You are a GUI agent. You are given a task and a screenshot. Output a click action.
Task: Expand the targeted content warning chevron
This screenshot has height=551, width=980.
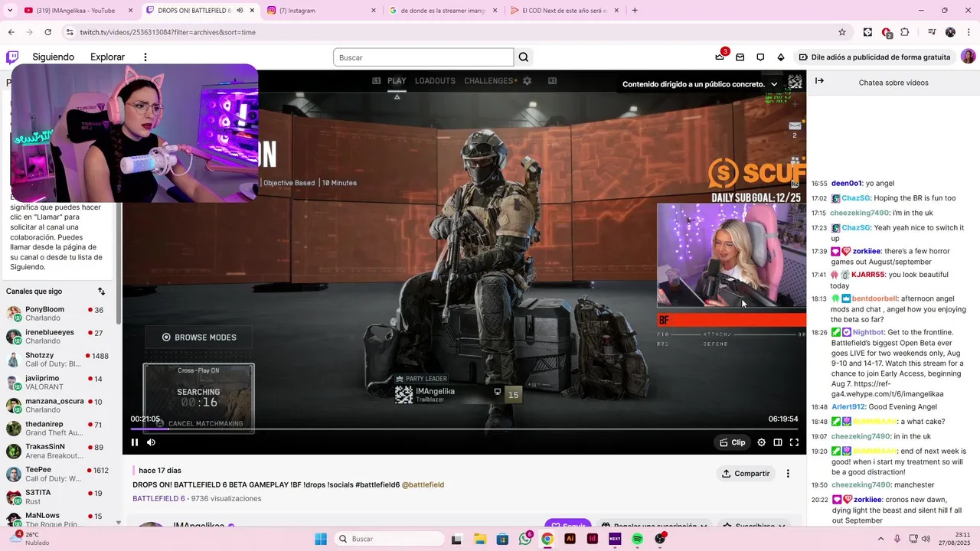pyautogui.click(x=774, y=84)
